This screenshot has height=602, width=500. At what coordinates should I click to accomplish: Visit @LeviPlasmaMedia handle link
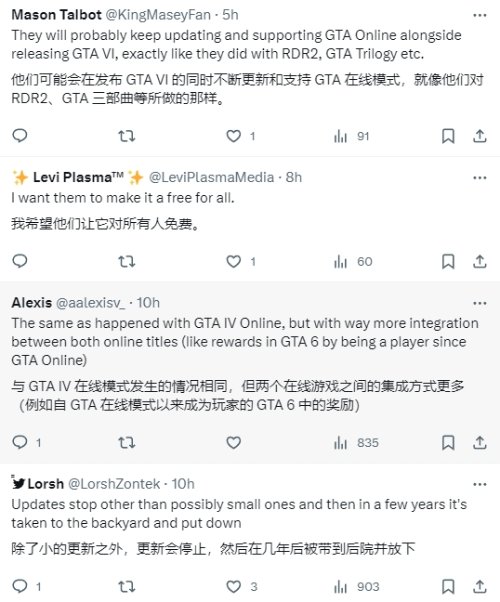pyautogui.click(x=212, y=177)
